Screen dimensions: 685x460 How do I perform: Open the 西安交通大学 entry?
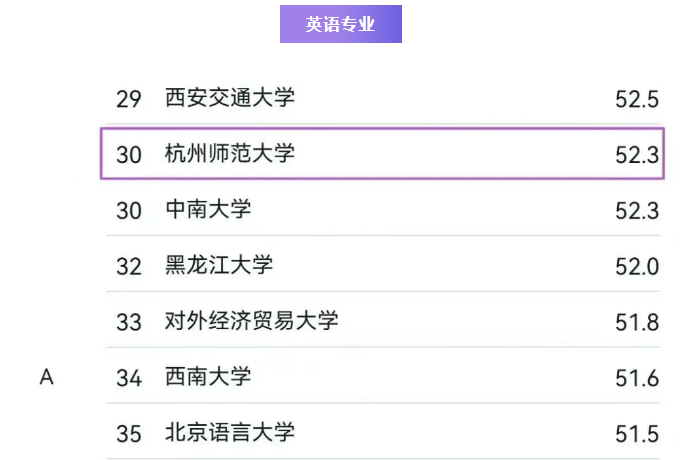point(230,98)
